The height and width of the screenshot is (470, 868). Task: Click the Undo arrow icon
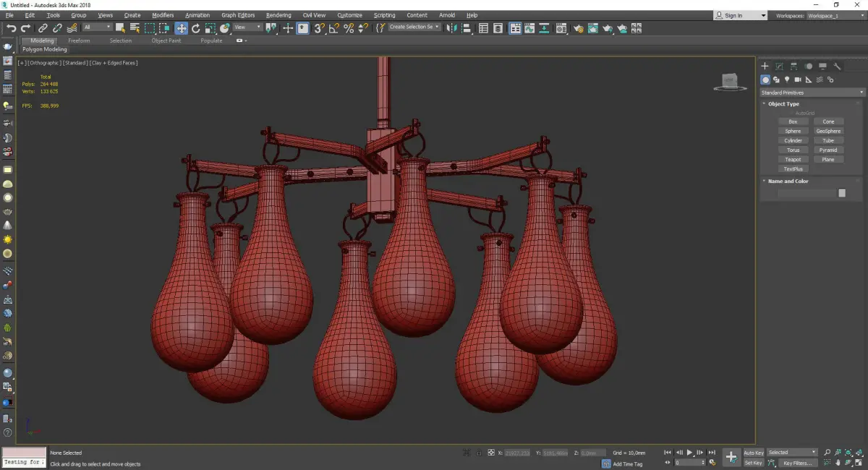tap(11, 28)
